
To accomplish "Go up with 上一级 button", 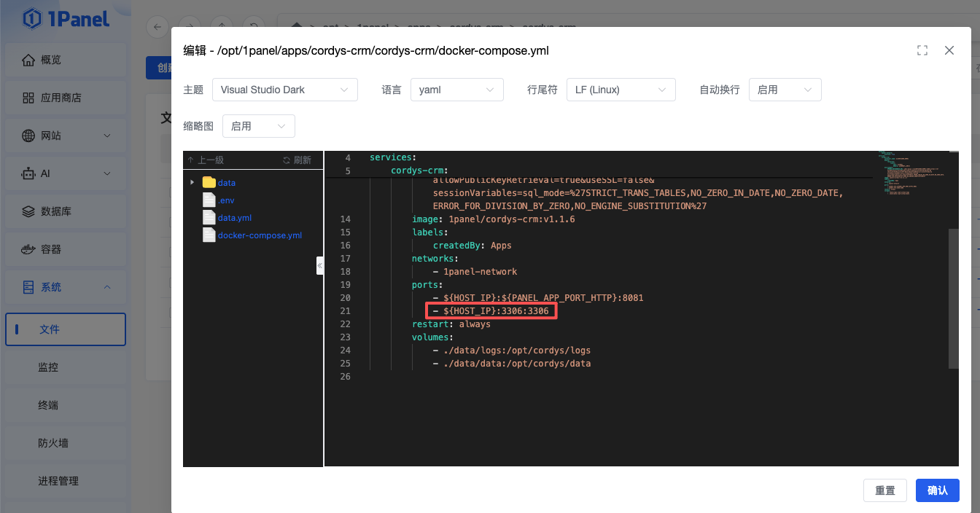I will click(205, 160).
